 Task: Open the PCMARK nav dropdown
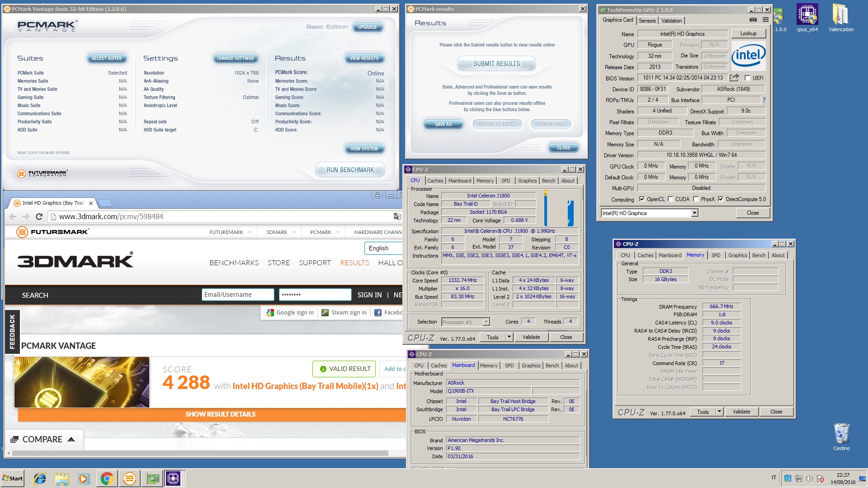tap(325, 232)
